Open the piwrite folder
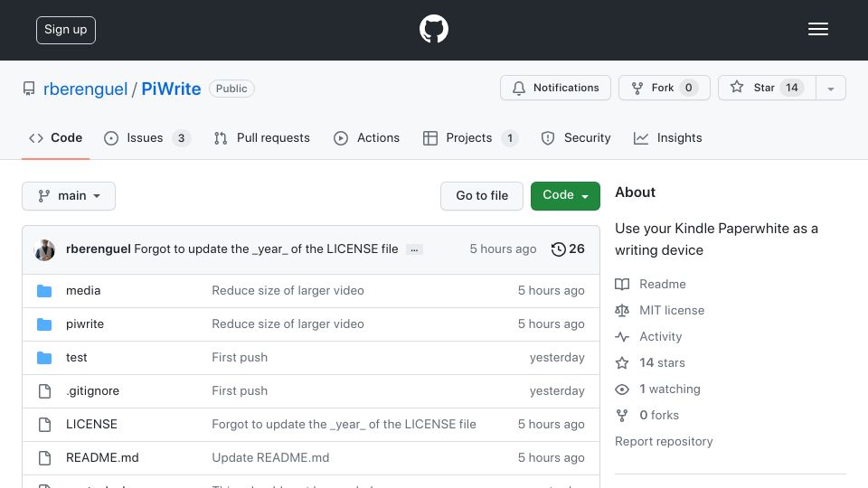The width and height of the screenshot is (868, 488). click(85, 324)
